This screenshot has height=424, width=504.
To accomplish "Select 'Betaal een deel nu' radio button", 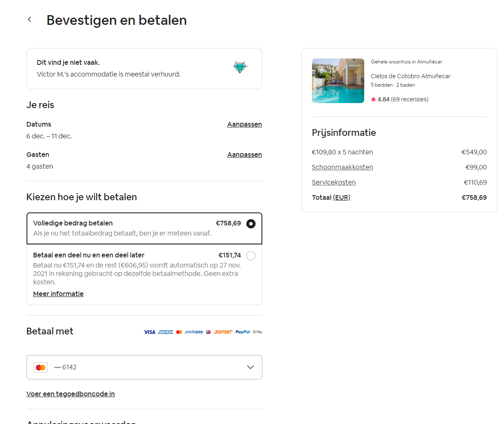I will point(251,256).
